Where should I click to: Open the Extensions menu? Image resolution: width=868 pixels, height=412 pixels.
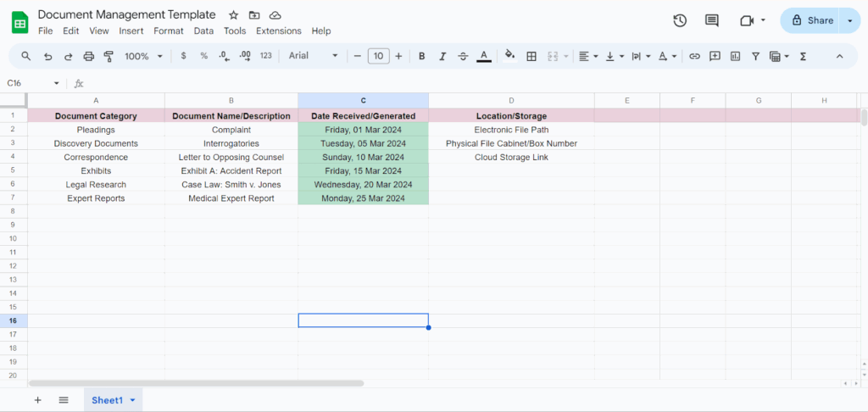tap(278, 31)
